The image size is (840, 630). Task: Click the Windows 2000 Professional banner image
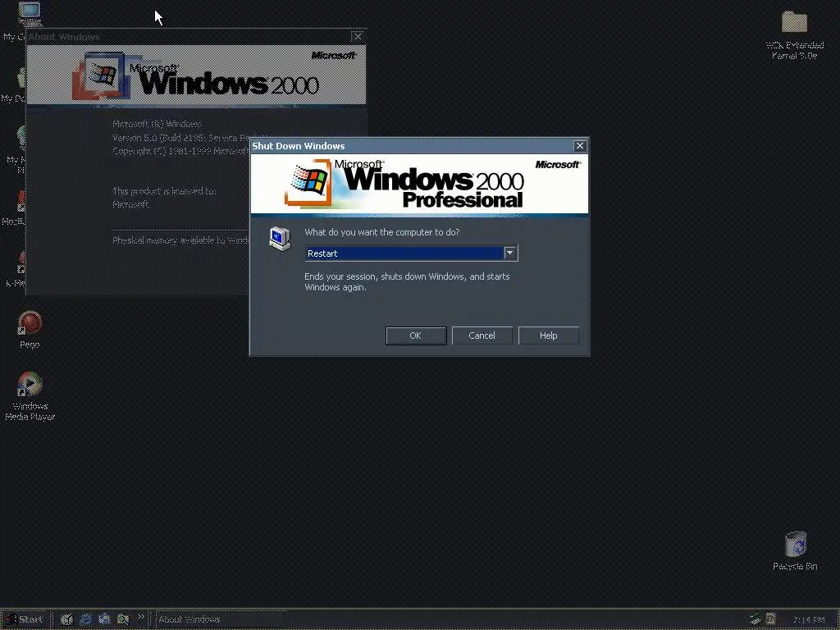[x=419, y=185]
